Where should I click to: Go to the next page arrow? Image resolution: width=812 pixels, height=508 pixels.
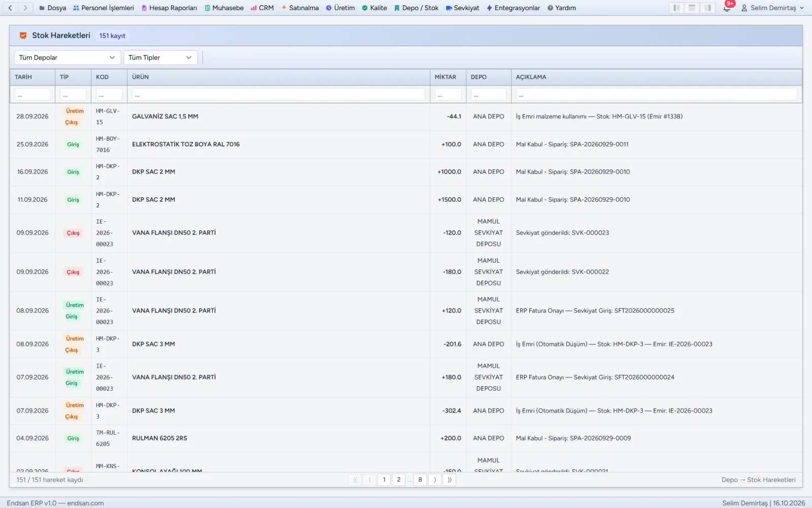coord(435,480)
